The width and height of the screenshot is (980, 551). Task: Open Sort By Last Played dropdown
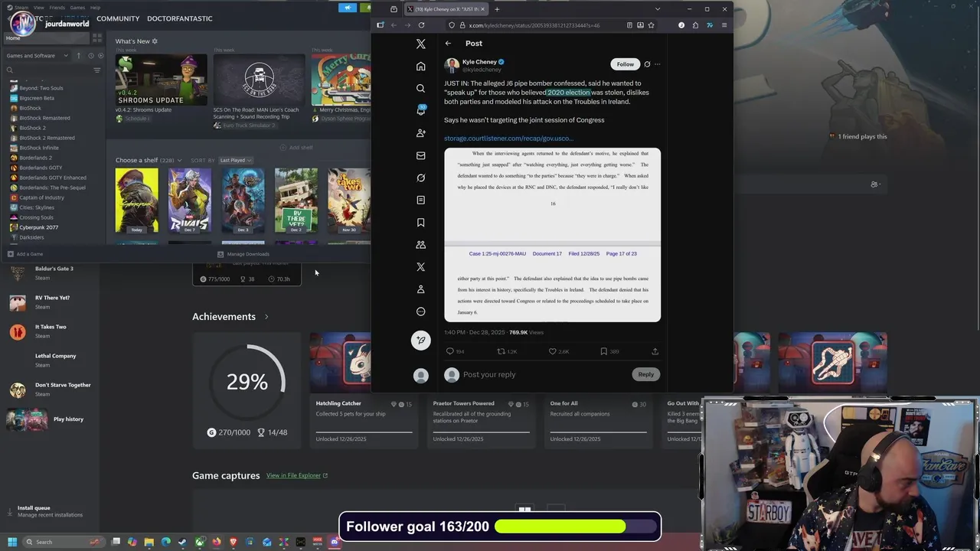[x=235, y=160]
